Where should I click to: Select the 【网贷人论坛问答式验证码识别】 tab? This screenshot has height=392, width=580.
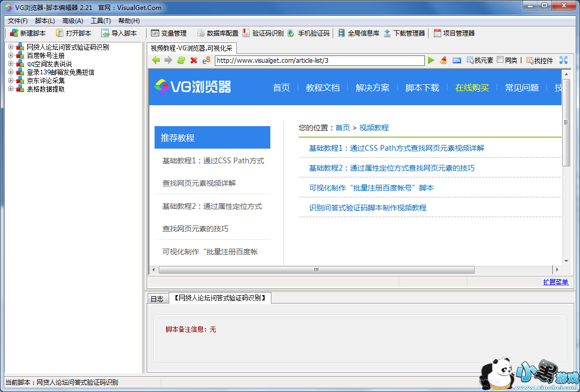point(220,298)
